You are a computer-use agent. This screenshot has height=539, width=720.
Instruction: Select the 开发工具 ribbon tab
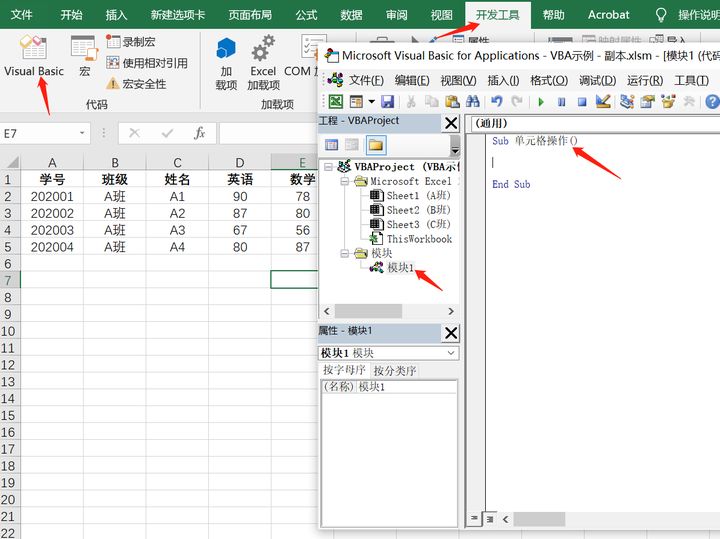pyautogui.click(x=498, y=15)
